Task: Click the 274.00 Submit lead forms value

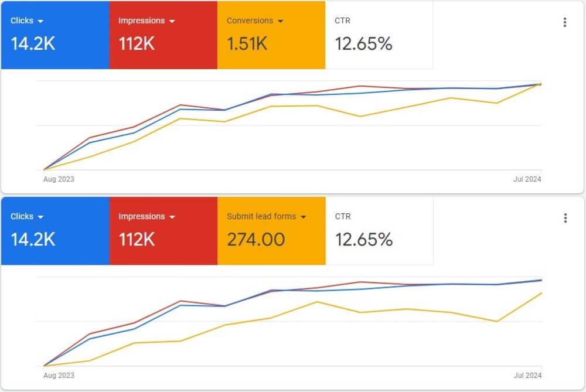Action: point(256,240)
